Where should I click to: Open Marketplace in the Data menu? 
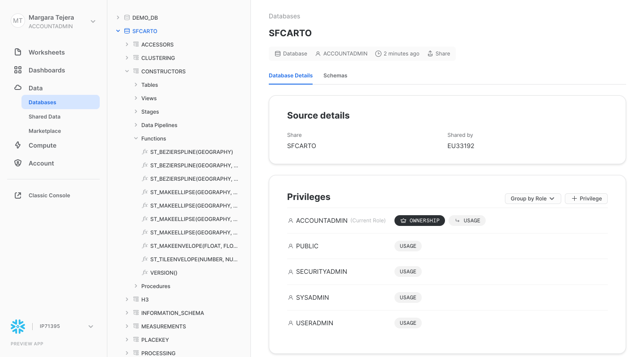coord(45,131)
